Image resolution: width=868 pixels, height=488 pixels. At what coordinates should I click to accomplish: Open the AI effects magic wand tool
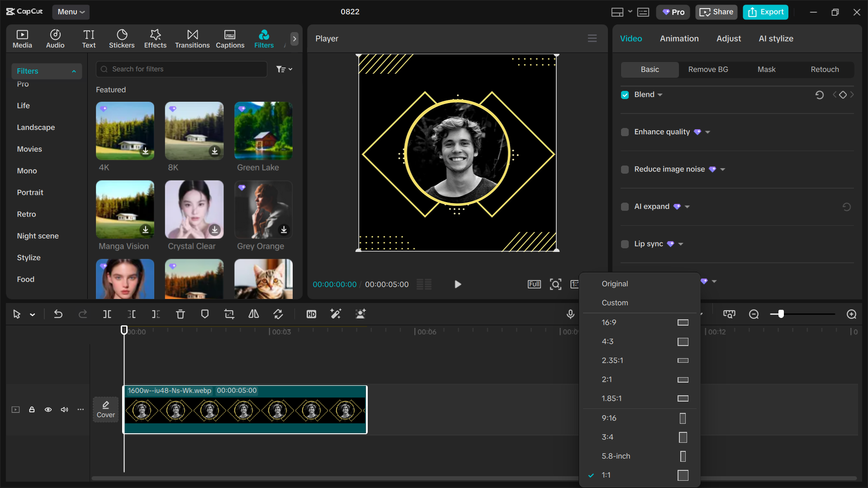(x=336, y=314)
